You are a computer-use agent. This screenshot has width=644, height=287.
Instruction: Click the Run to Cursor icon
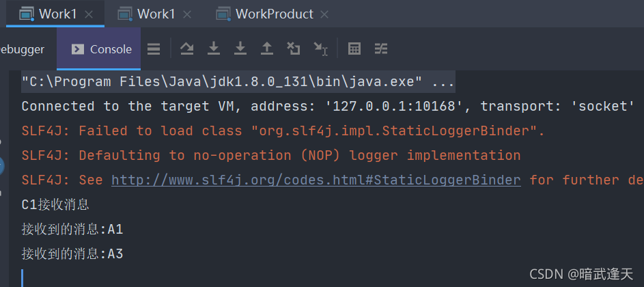[320, 49]
